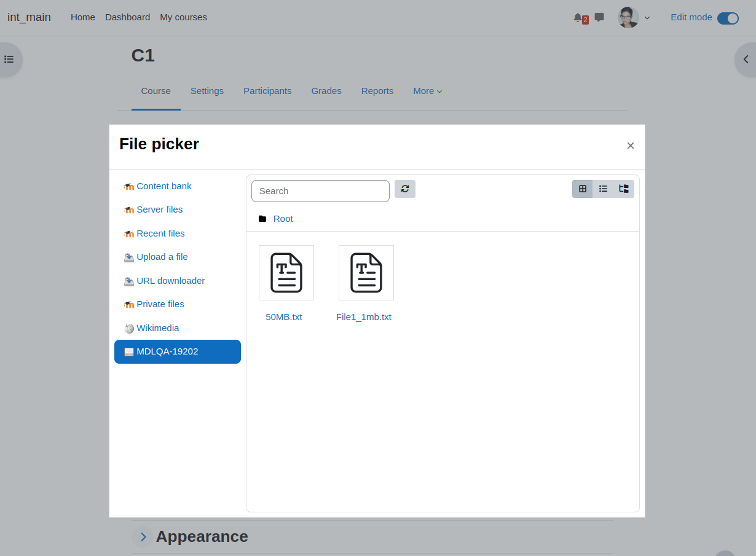Open the course index drawer
The image size is (756, 556).
tap(9, 60)
